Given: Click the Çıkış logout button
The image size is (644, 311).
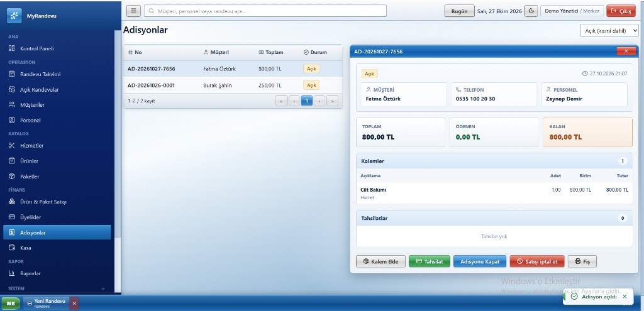Looking at the screenshot, I should pos(621,11).
